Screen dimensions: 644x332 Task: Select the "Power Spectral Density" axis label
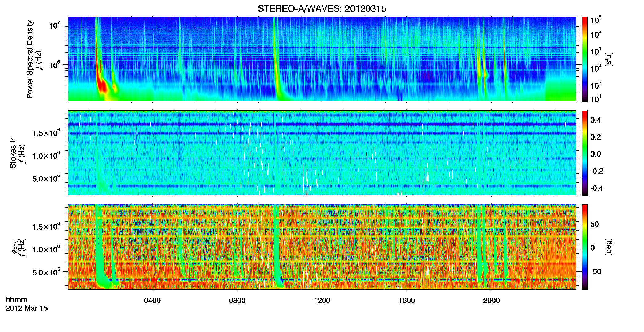point(30,59)
